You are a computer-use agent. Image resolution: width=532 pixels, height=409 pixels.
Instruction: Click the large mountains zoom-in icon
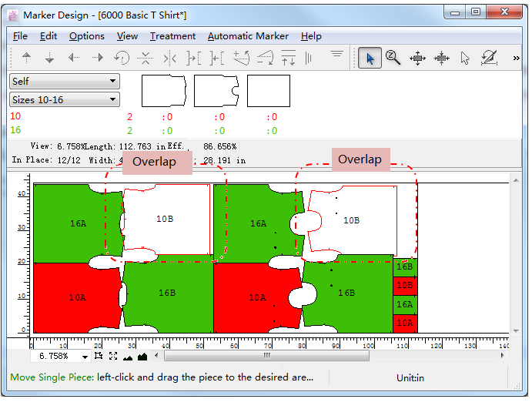(x=142, y=356)
